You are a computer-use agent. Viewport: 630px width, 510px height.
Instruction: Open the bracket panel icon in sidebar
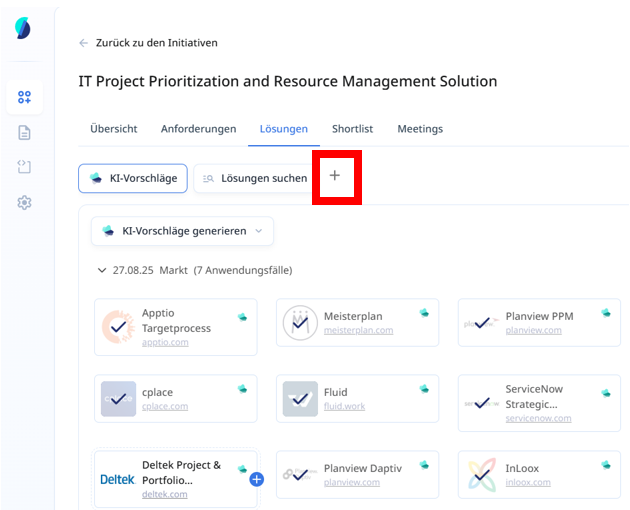(x=24, y=167)
